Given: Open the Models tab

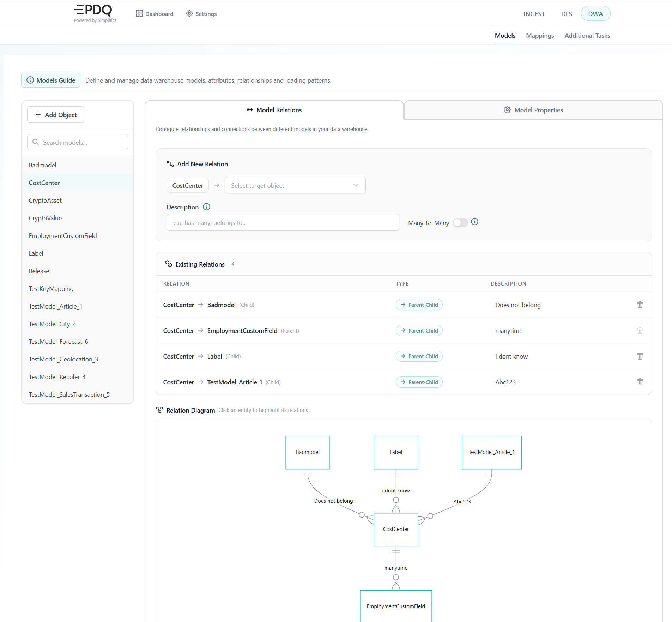Looking at the screenshot, I should [x=505, y=36].
